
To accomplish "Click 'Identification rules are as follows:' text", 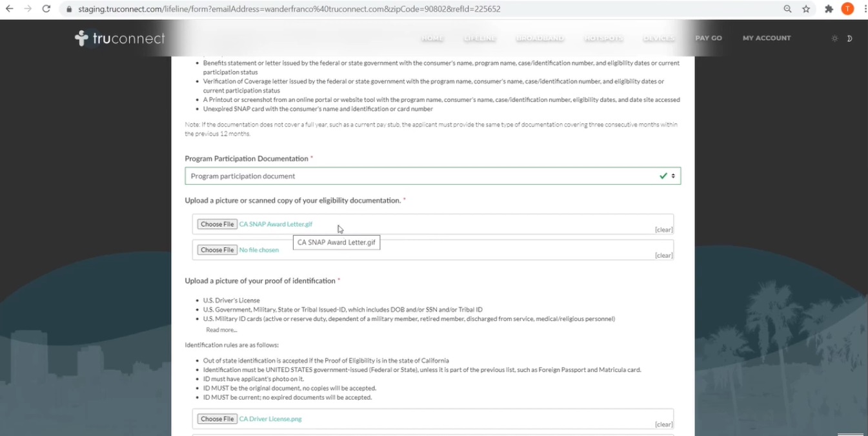I will 232,345.
